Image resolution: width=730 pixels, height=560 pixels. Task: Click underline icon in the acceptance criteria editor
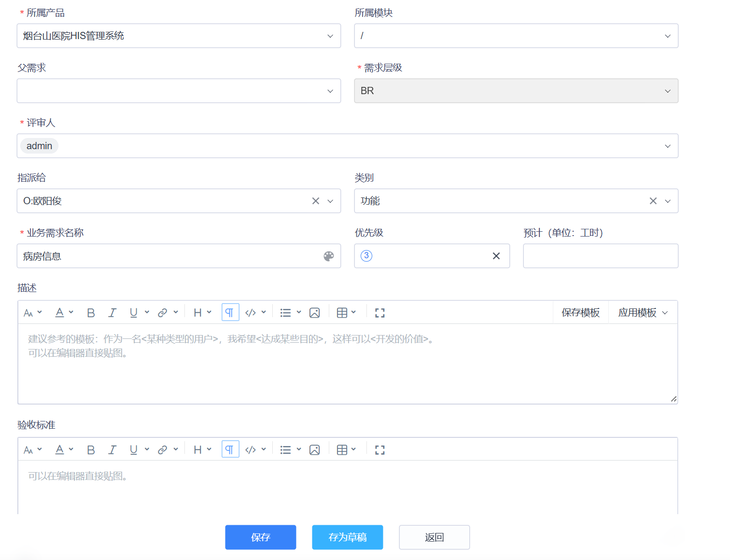click(133, 449)
